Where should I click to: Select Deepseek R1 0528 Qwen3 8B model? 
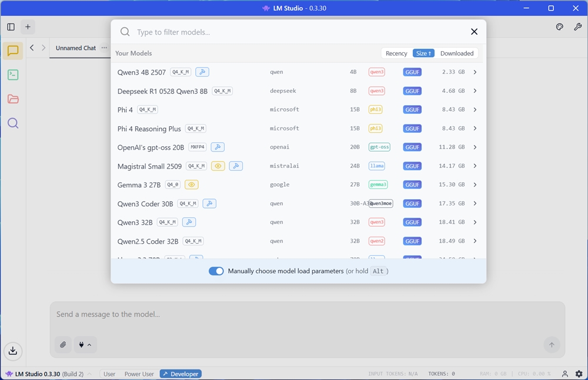pos(162,91)
